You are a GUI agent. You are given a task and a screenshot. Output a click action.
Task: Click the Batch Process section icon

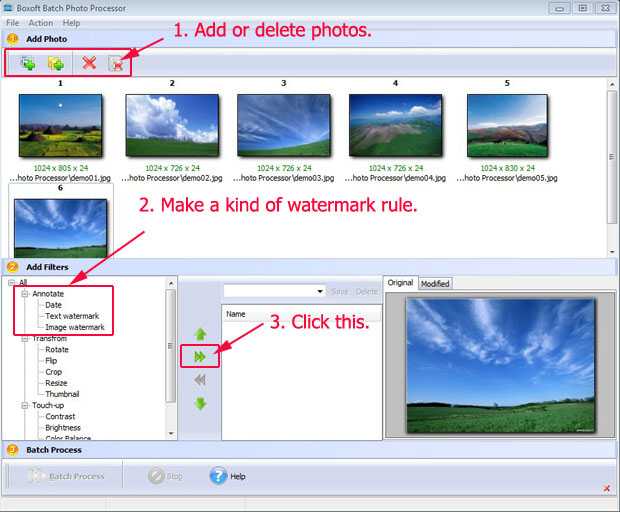pos(13,450)
